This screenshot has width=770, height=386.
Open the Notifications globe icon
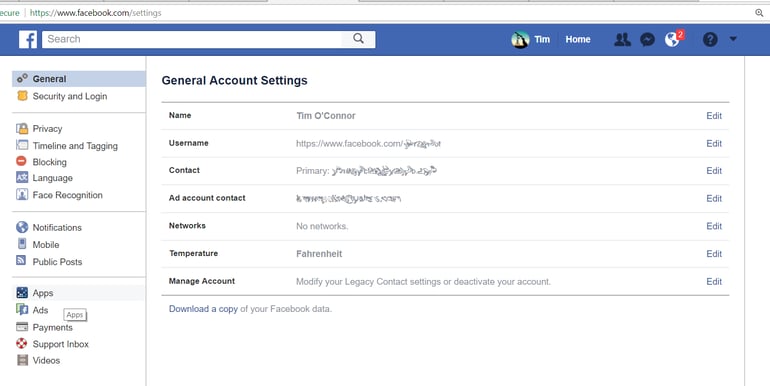(x=672, y=39)
